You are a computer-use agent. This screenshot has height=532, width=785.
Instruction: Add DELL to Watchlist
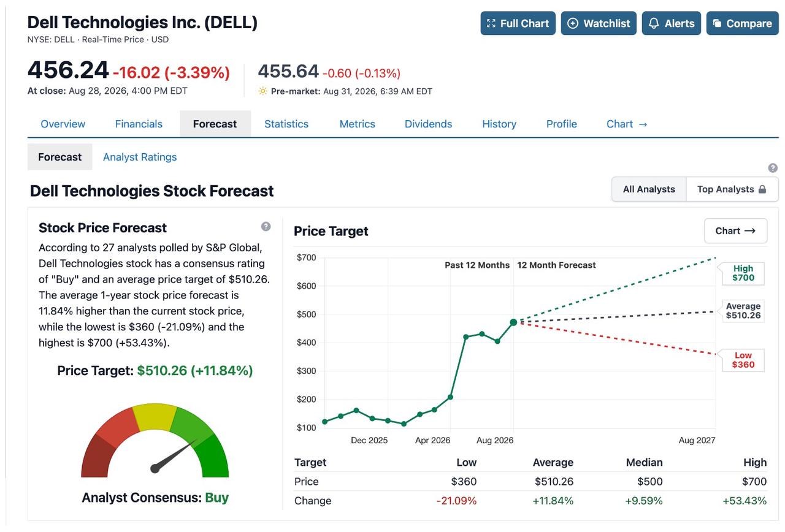pyautogui.click(x=599, y=23)
